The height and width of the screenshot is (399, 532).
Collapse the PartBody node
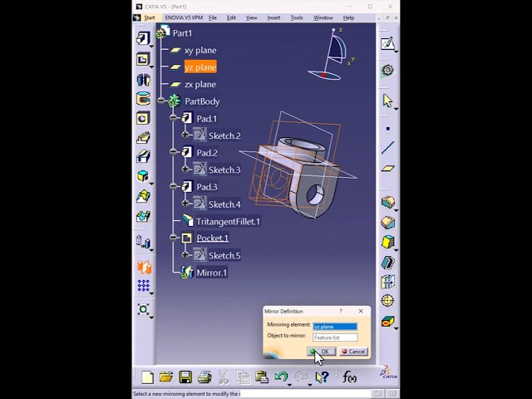point(161,101)
